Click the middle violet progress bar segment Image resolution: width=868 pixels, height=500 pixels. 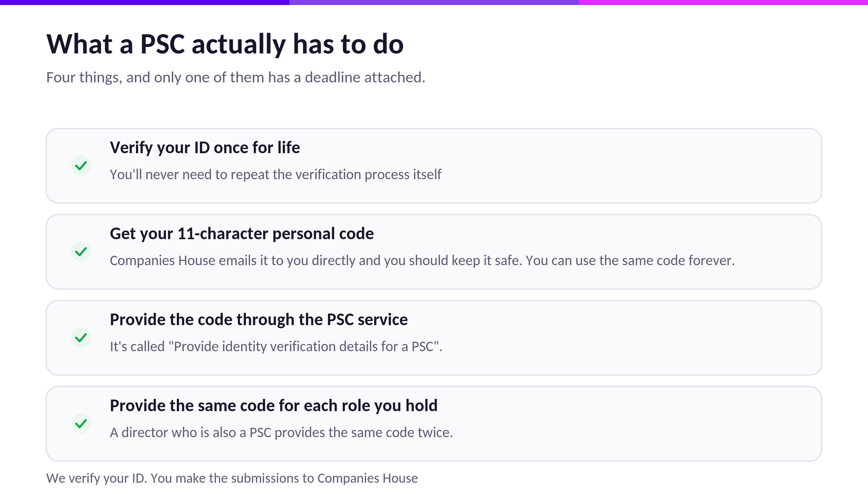coord(434,2)
